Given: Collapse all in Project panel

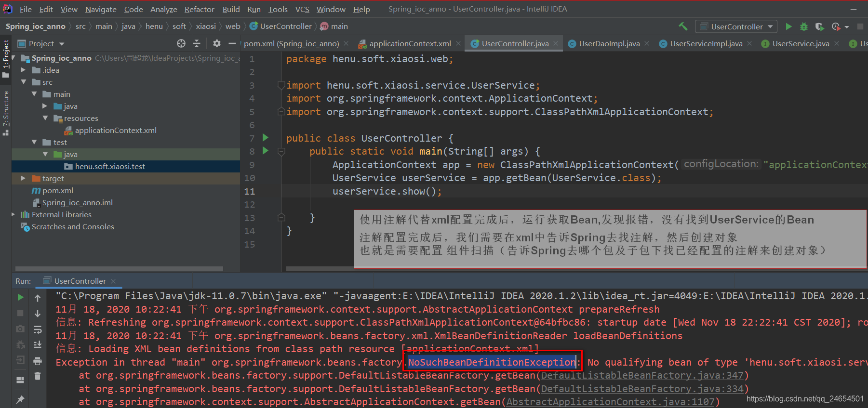Looking at the screenshot, I should coord(197,43).
